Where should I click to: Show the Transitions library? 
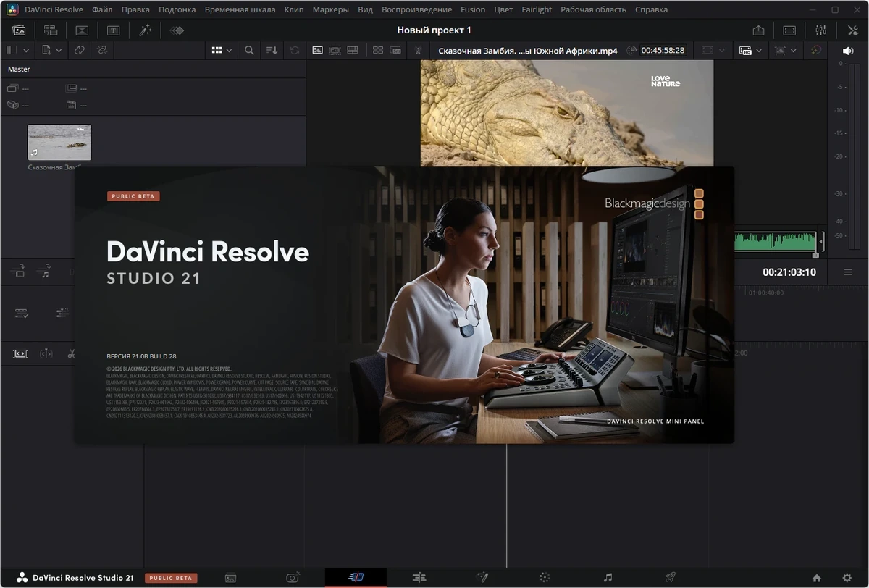82,30
